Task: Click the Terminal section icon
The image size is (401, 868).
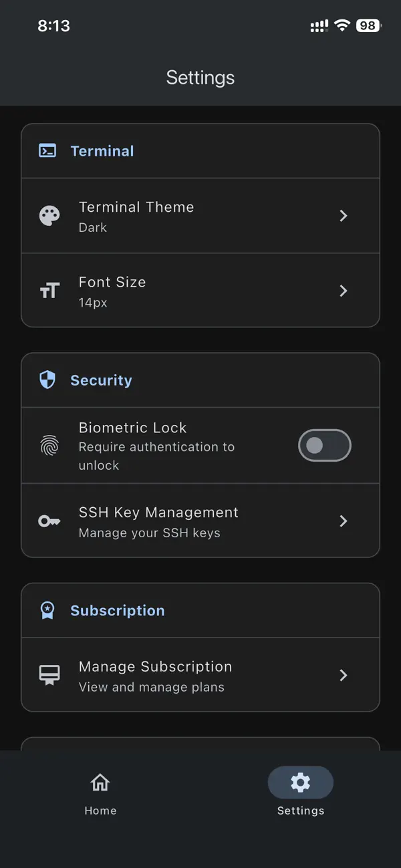Action: tap(47, 150)
